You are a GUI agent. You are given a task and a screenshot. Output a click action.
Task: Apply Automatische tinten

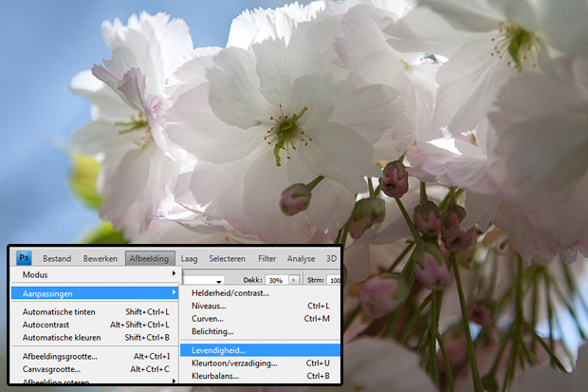[x=96, y=311]
